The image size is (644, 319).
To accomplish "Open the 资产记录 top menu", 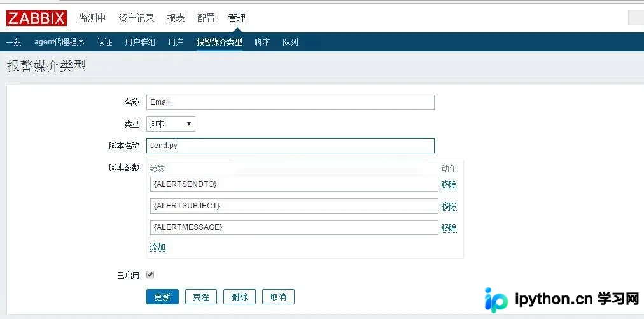I will pyautogui.click(x=136, y=18).
